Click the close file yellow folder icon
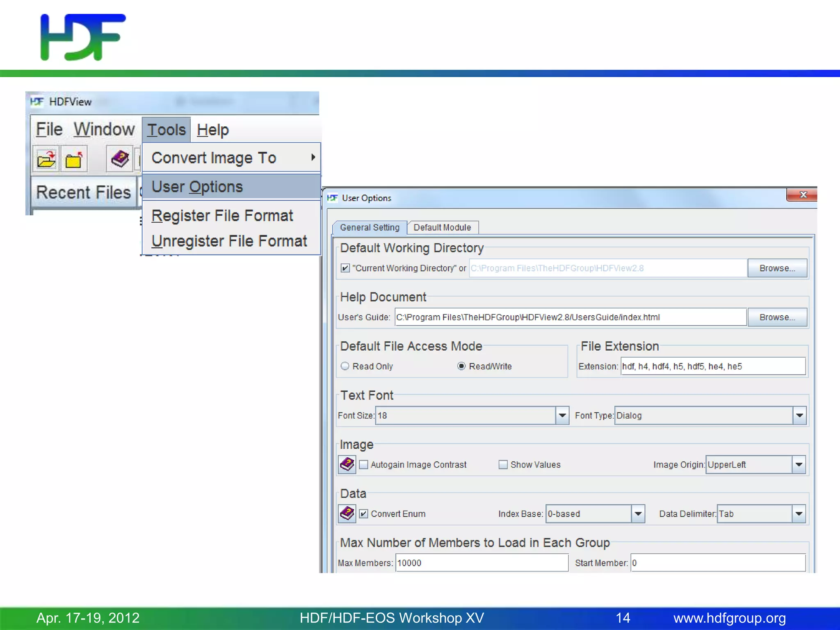Image resolution: width=840 pixels, height=630 pixels. (x=74, y=159)
